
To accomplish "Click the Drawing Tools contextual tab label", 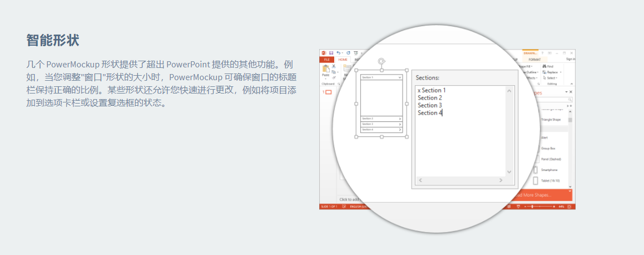I will (530, 53).
